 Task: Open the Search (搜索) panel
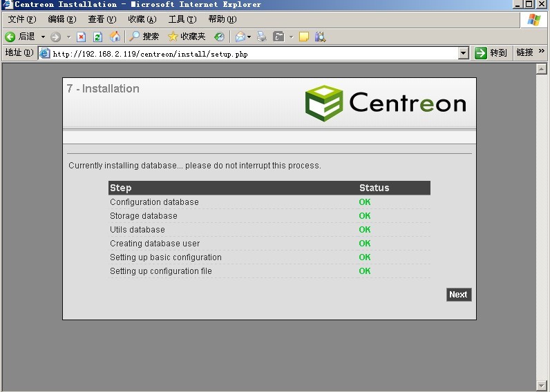[144, 37]
